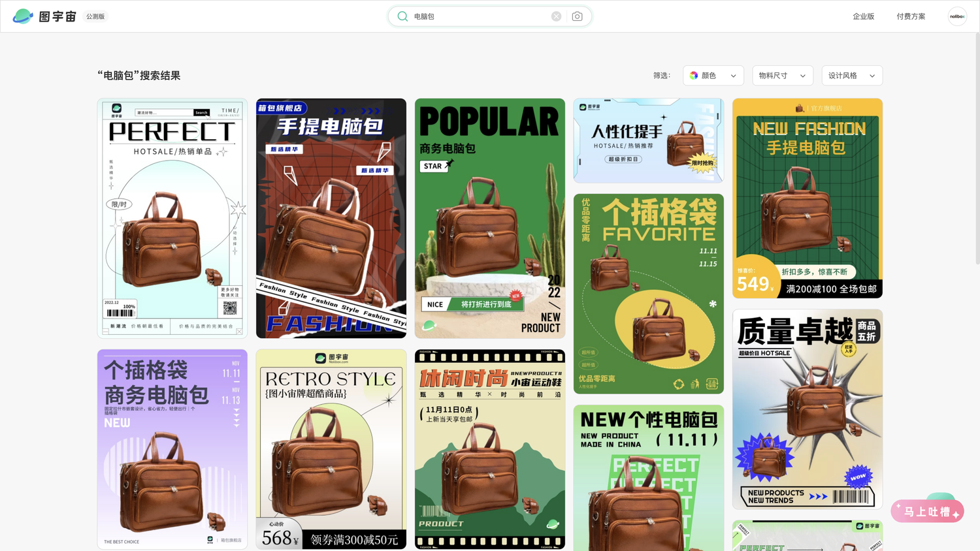Open the NEW 个性电脑包 11.11 poster

pos(649,478)
